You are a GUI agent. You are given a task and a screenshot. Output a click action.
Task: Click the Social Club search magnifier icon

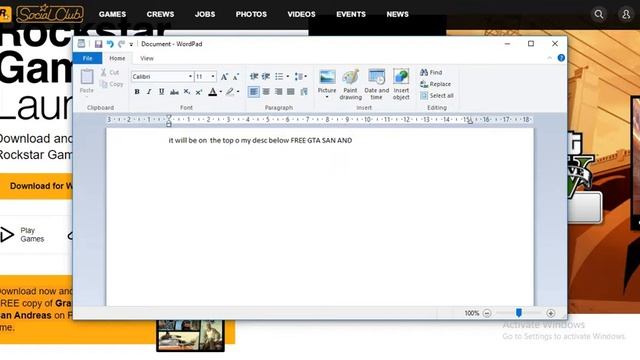599,14
